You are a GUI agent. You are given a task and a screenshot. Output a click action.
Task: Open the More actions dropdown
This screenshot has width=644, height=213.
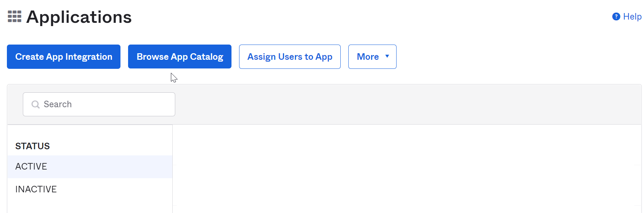pyautogui.click(x=372, y=57)
